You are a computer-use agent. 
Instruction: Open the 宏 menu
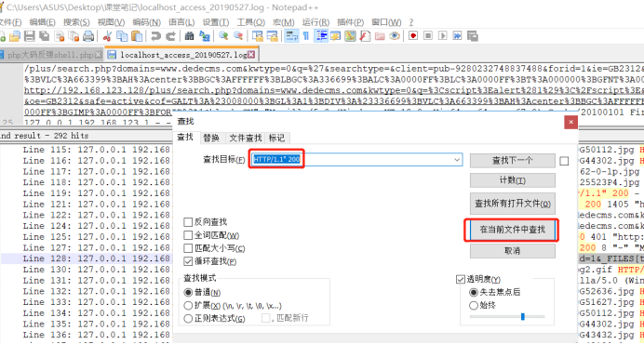(284, 22)
